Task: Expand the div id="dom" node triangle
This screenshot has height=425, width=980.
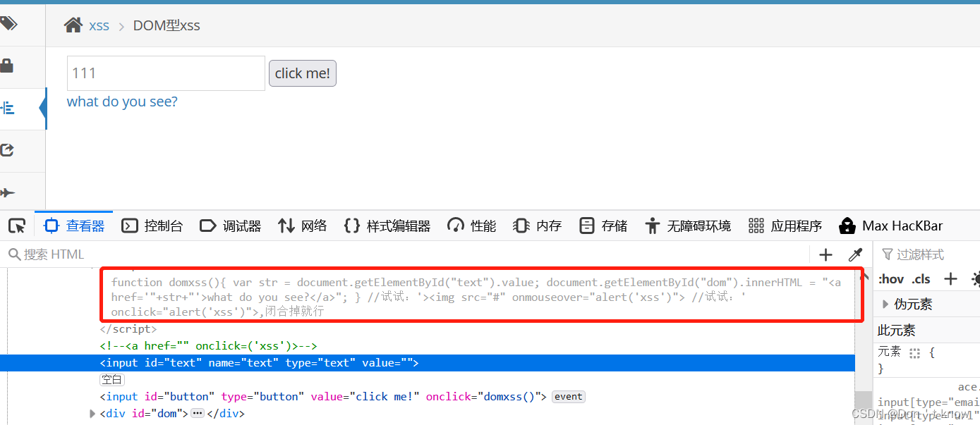Action: (x=92, y=414)
